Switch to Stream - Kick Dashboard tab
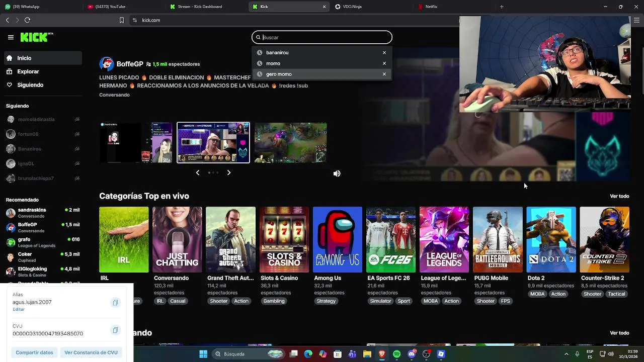The width and height of the screenshot is (644, 362). [x=206, y=7]
